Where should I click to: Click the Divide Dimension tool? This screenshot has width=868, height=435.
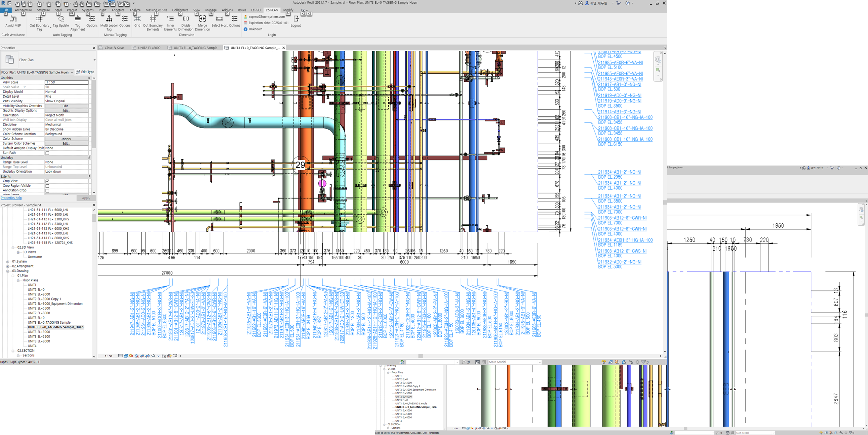click(x=186, y=23)
